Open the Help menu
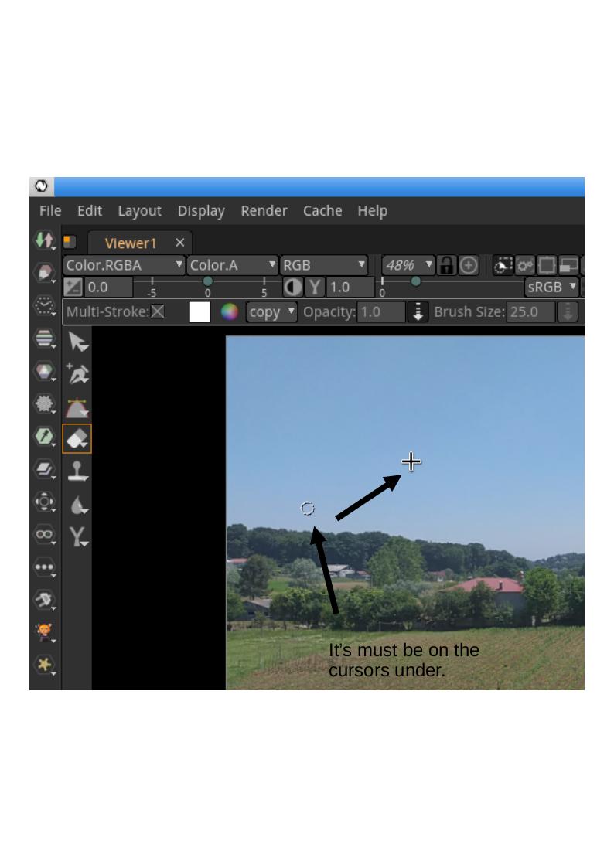Viewport: 614px width, 868px height. coord(372,211)
